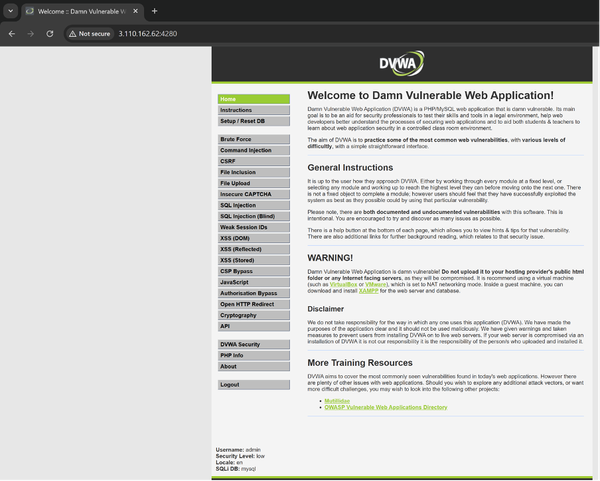Click the Not secure warning badge

click(x=90, y=33)
